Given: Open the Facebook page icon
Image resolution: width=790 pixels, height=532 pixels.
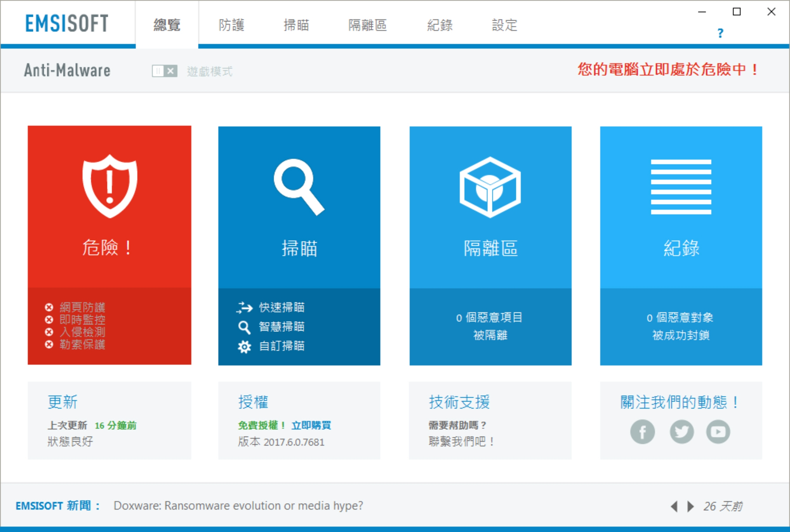Looking at the screenshot, I should [x=642, y=432].
